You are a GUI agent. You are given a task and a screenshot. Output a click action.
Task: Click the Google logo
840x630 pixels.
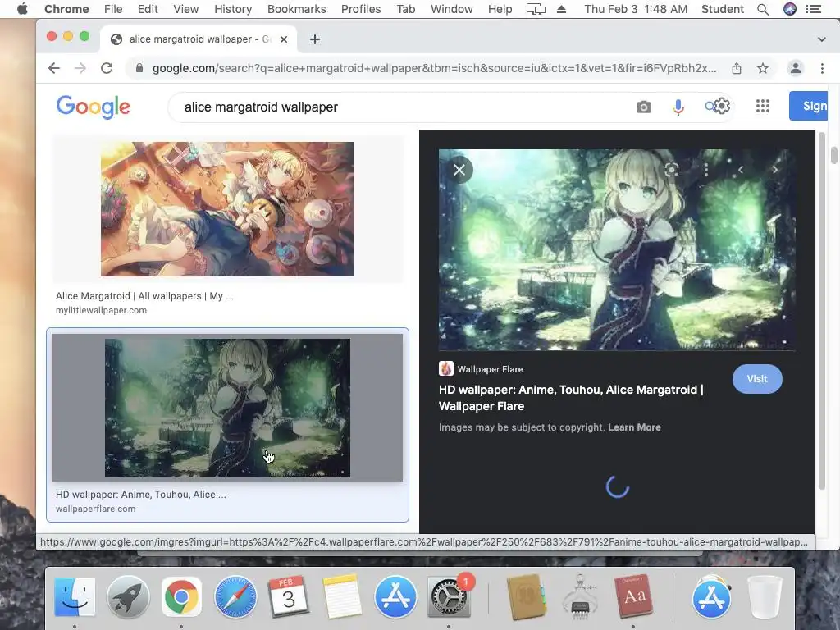tap(94, 107)
